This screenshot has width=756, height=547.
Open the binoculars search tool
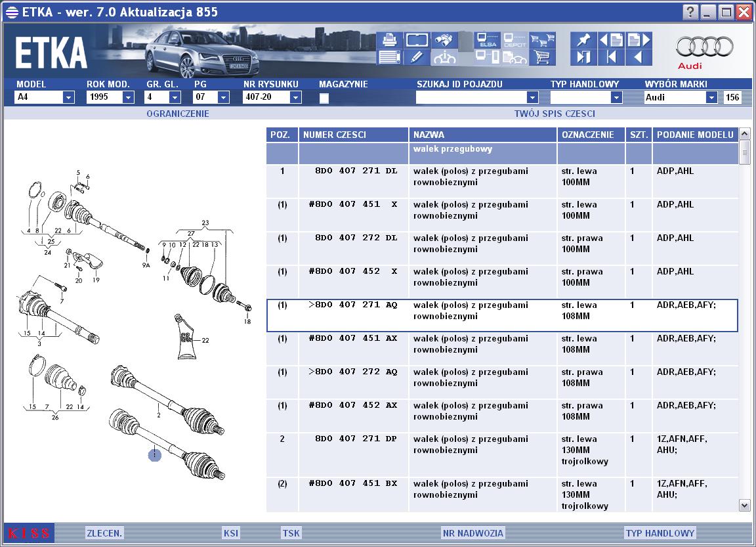pyautogui.click(x=444, y=40)
